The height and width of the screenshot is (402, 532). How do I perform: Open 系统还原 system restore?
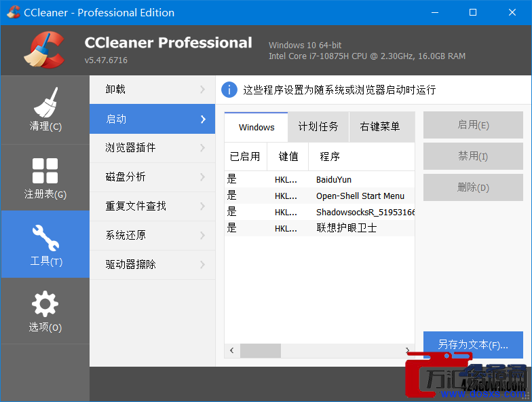tap(152, 236)
